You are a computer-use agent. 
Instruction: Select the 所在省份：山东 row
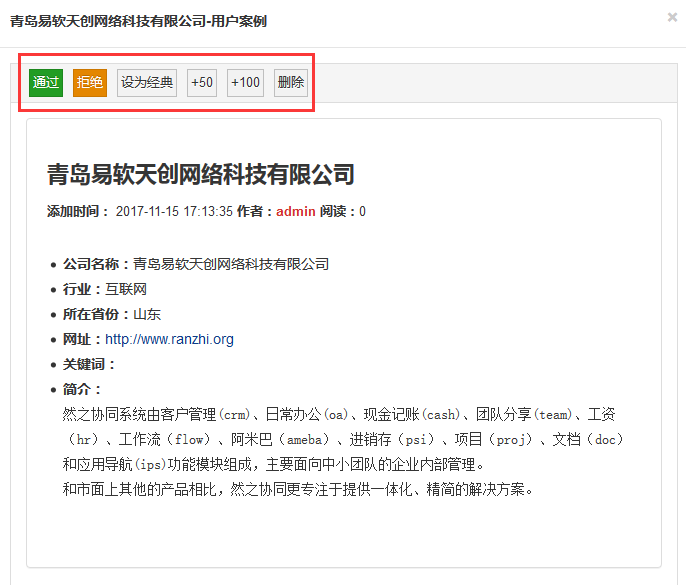pos(112,314)
